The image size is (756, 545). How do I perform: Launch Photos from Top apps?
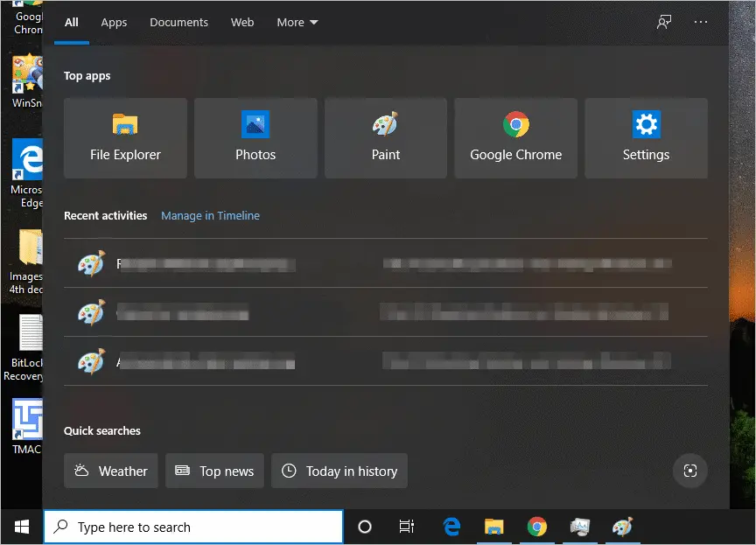pos(255,138)
